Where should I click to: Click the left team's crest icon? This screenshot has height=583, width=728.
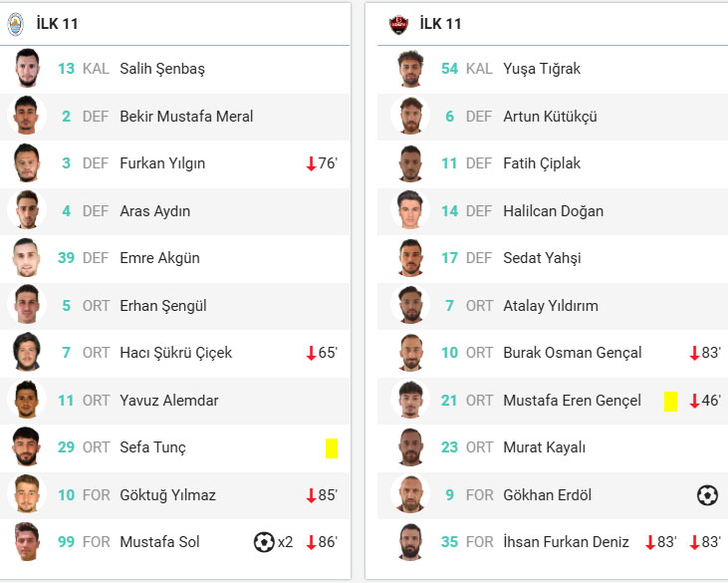pyautogui.click(x=15, y=24)
